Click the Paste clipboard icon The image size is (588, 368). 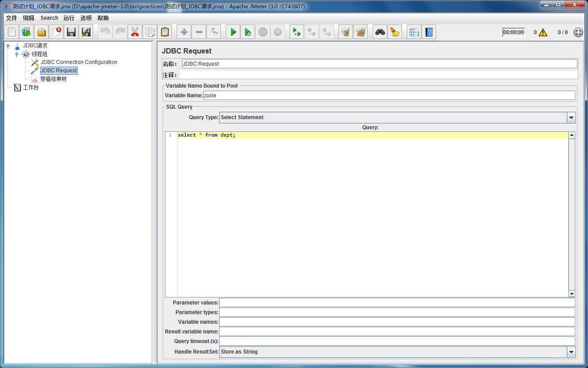[x=165, y=32]
